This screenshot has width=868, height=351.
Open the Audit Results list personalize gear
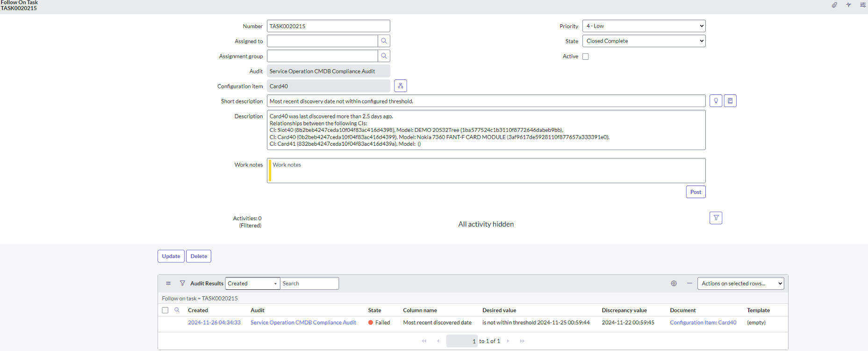click(674, 283)
